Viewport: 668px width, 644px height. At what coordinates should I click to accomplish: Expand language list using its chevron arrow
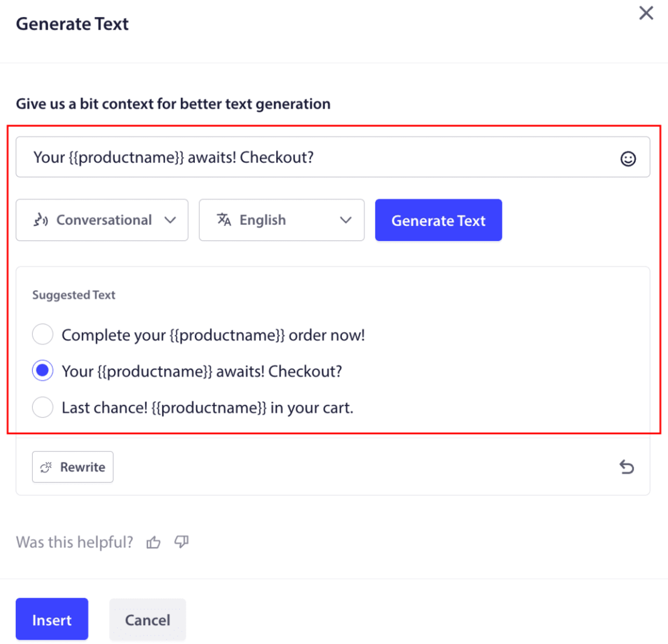tap(346, 220)
